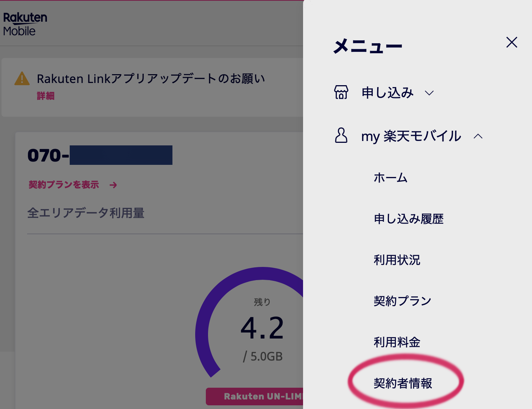Click the 070- phone number text
This screenshot has height=409, width=532.
point(48,155)
